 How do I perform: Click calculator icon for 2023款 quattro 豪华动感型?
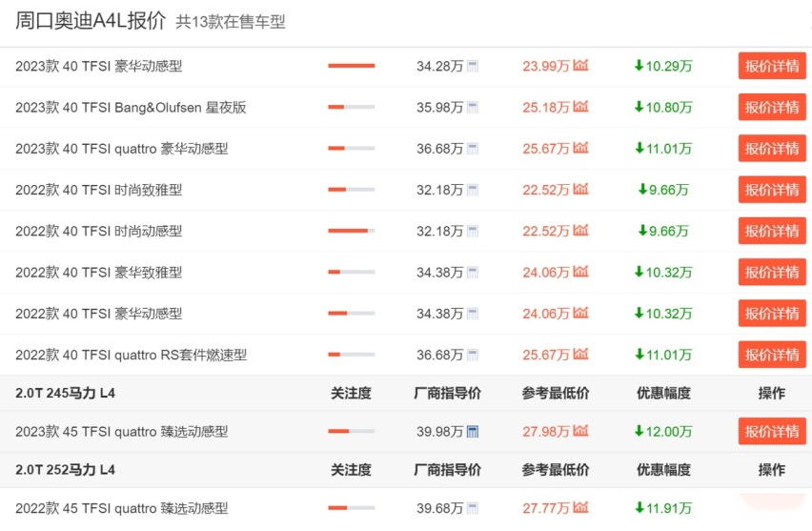[x=473, y=149]
